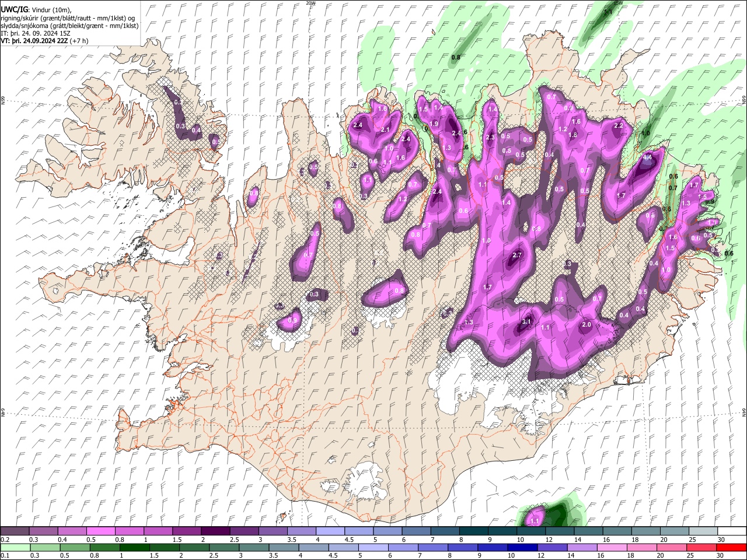Select the upper-scale swatch starting at 0.8
747x560 pixels.
(x=129, y=531)
